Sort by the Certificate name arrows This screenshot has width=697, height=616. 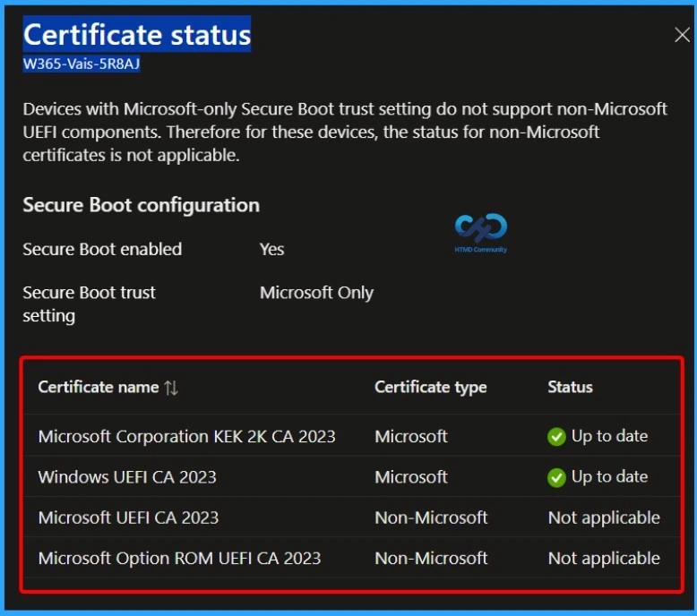(171, 388)
